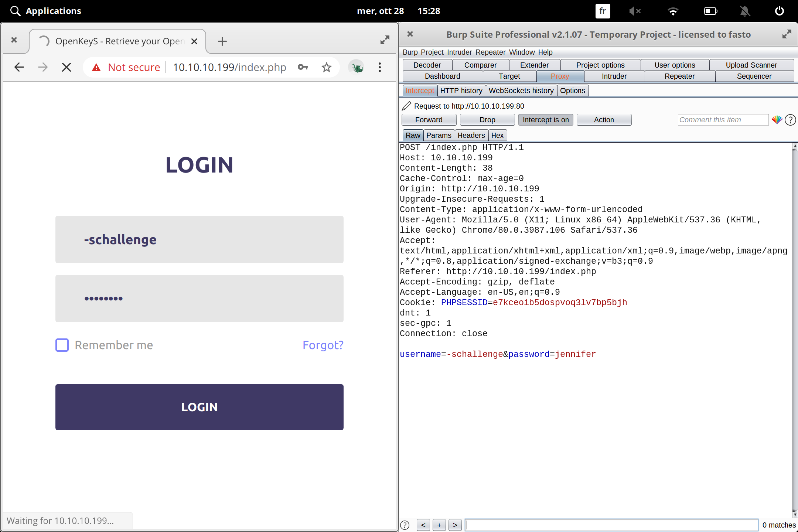Open the Chrome three-dot menu
Viewport: 798px width, 532px height.
379,67
